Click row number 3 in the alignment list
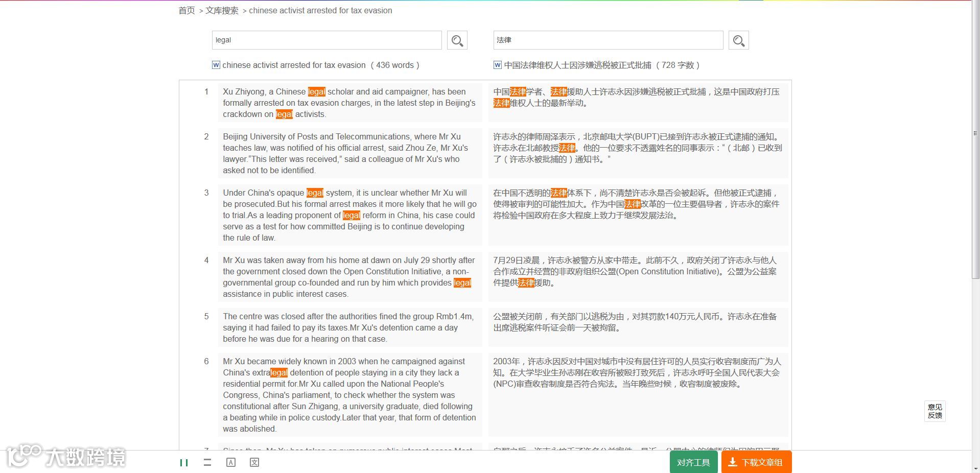The image size is (980, 473). (206, 193)
